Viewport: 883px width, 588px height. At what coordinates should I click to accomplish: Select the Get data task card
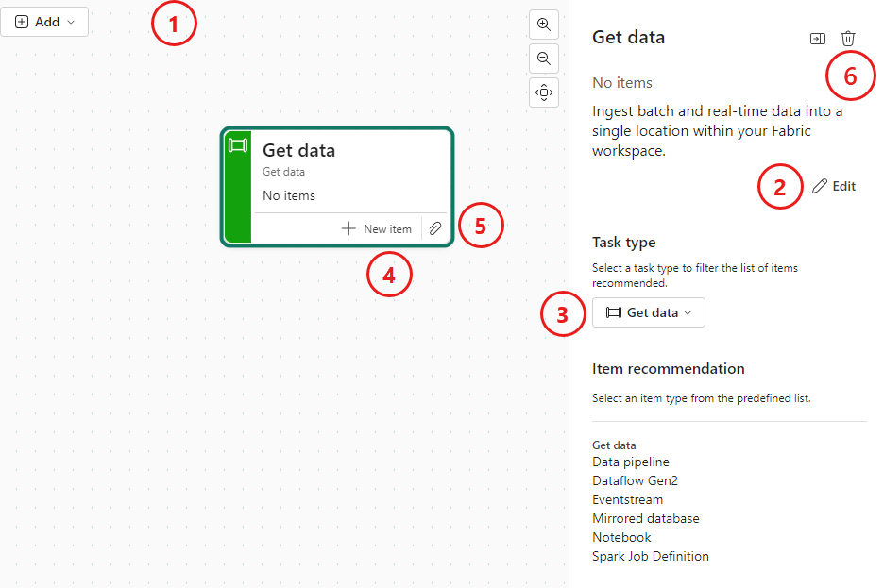pyautogui.click(x=337, y=170)
